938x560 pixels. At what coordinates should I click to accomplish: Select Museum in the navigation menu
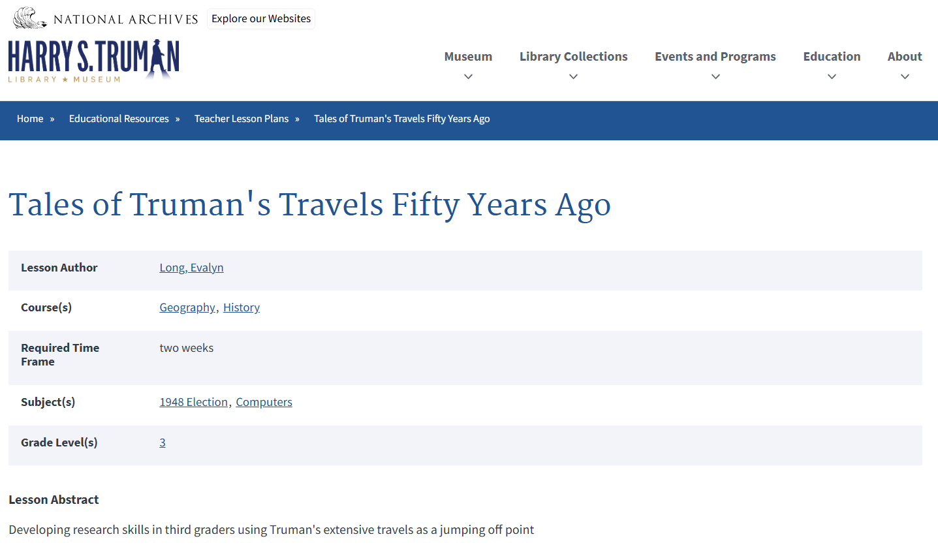(x=467, y=56)
